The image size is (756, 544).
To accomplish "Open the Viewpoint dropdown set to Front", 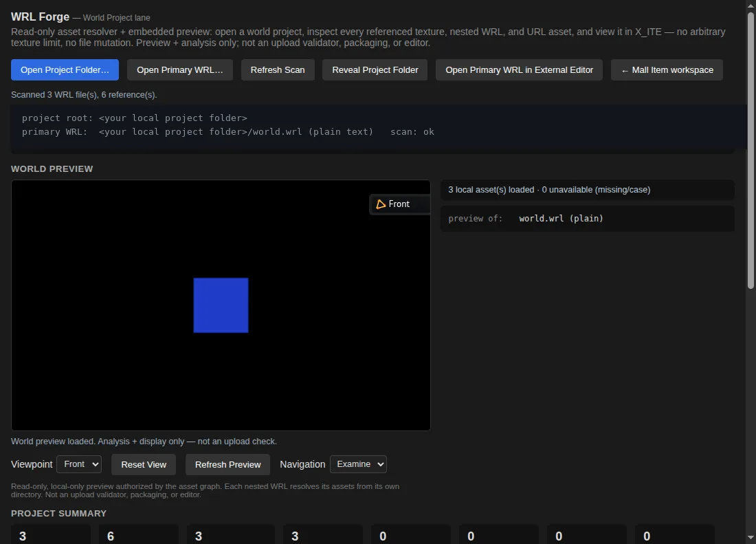I will coord(79,464).
